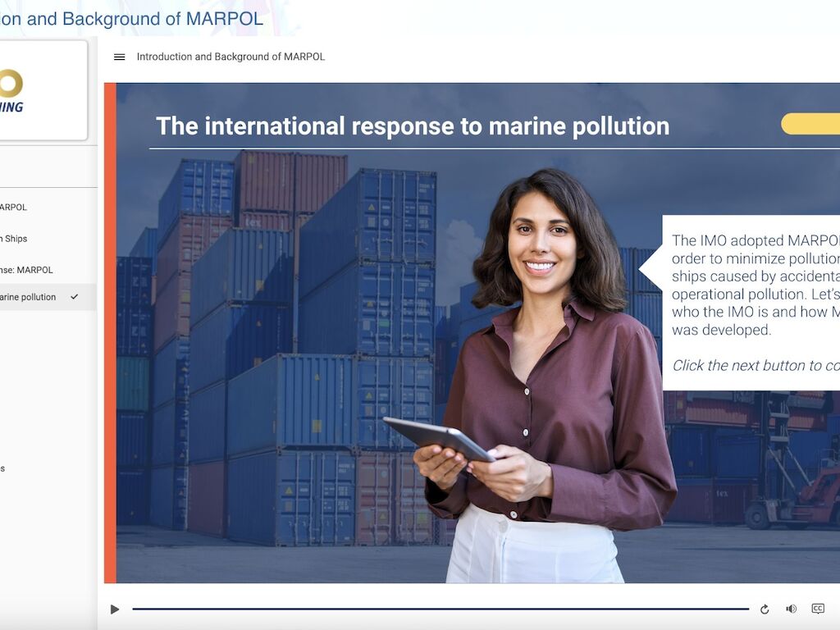840x630 pixels.
Task: Click the player title text beside the hamburger icon
Action: click(x=231, y=57)
